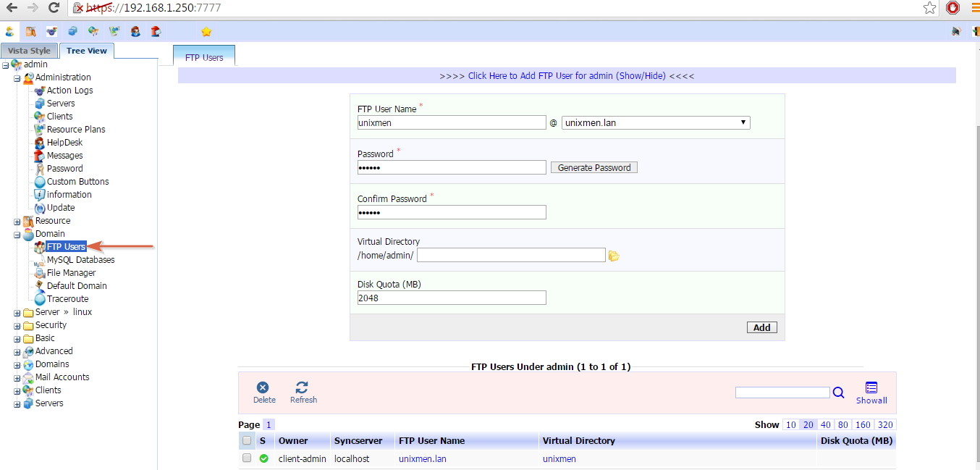Click the gears icon in the top toolbar

click(51, 32)
